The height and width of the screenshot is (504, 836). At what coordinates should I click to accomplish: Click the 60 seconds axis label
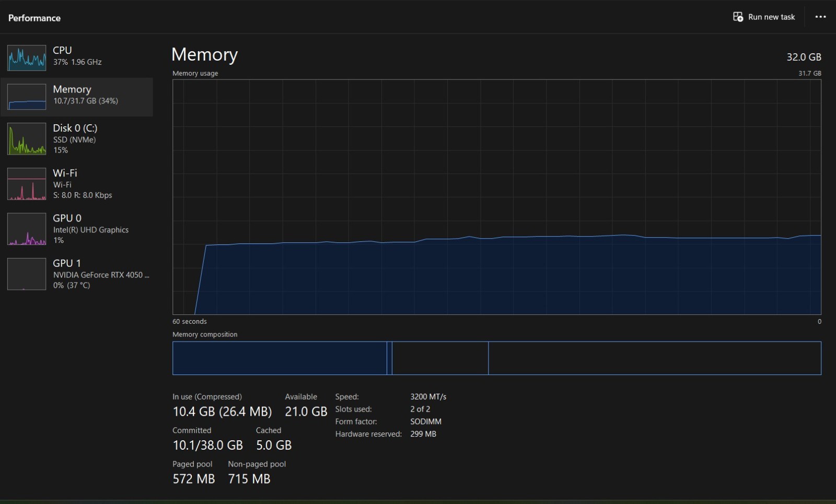click(x=190, y=321)
